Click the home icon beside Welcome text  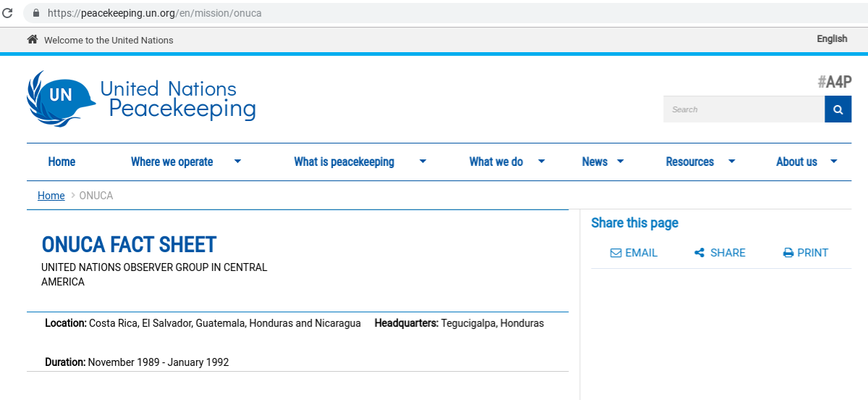click(x=32, y=39)
